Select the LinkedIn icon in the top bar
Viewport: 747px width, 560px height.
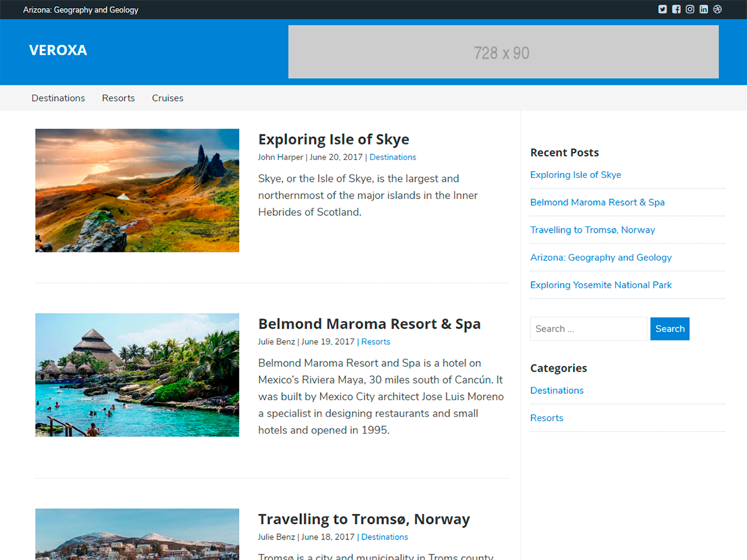tap(703, 9)
